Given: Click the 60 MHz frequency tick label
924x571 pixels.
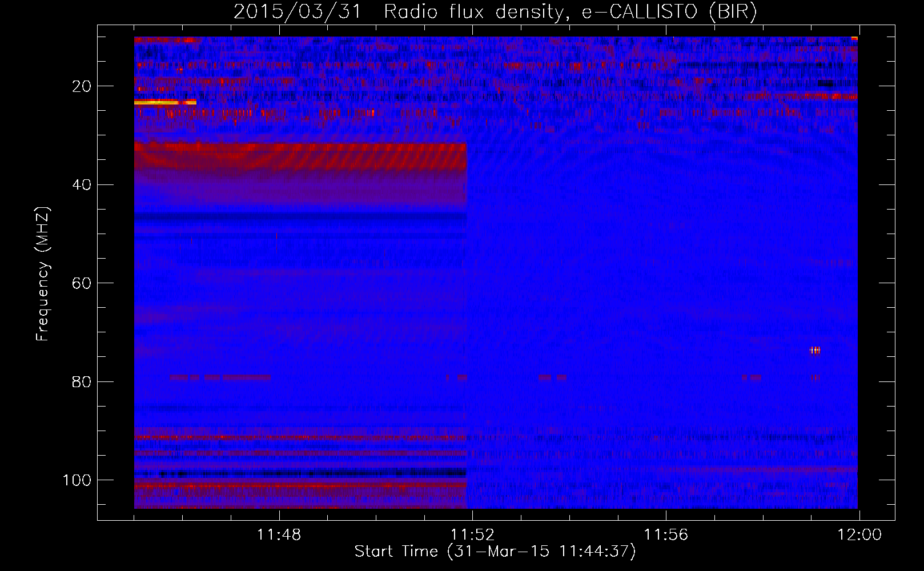Looking at the screenshot, I should 82,283.
